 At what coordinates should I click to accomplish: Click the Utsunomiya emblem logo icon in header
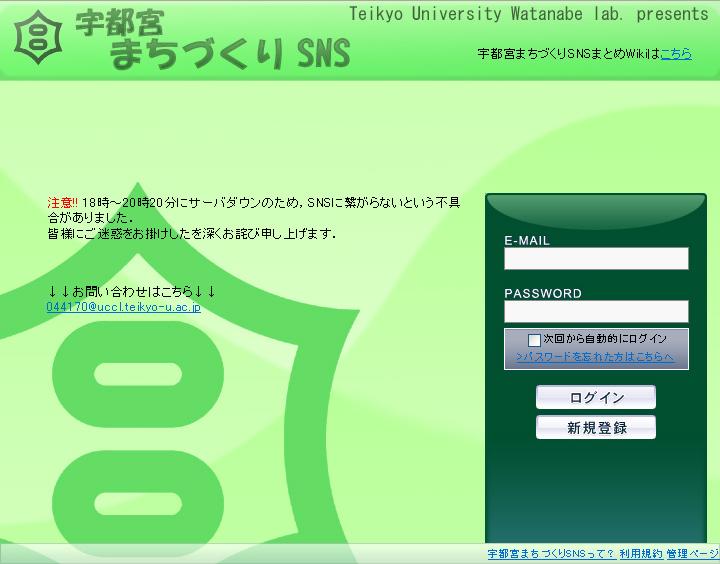pyautogui.click(x=38, y=38)
